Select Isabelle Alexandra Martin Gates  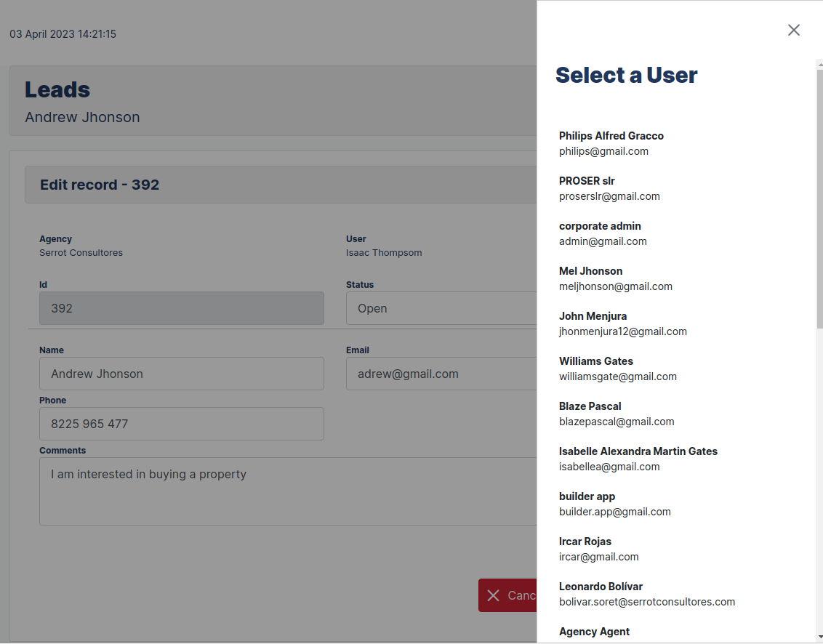tap(638, 459)
